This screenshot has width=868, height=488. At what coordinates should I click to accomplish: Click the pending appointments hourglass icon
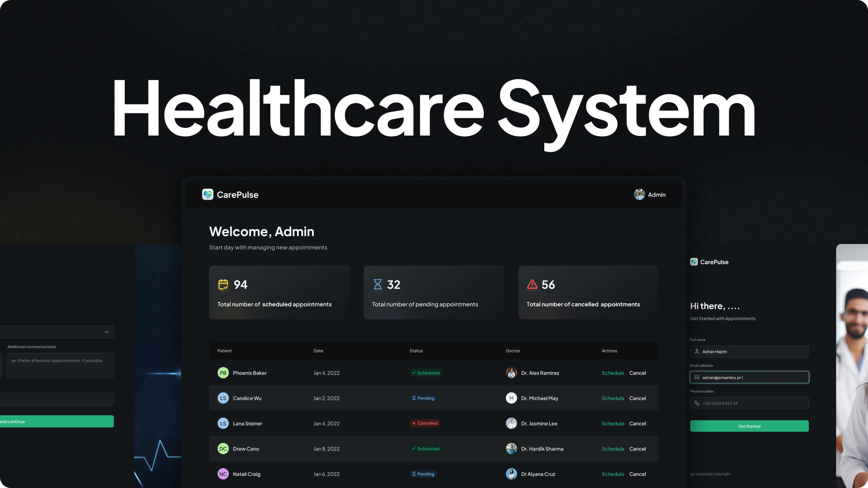[377, 284]
